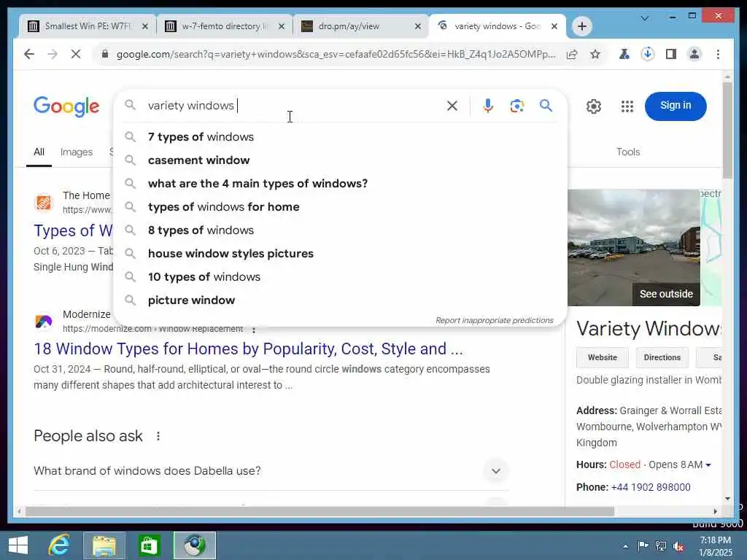The width and height of the screenshot is (747, 560).
Task: Open the More options dots beside People also ask
Action: (158, 436)
